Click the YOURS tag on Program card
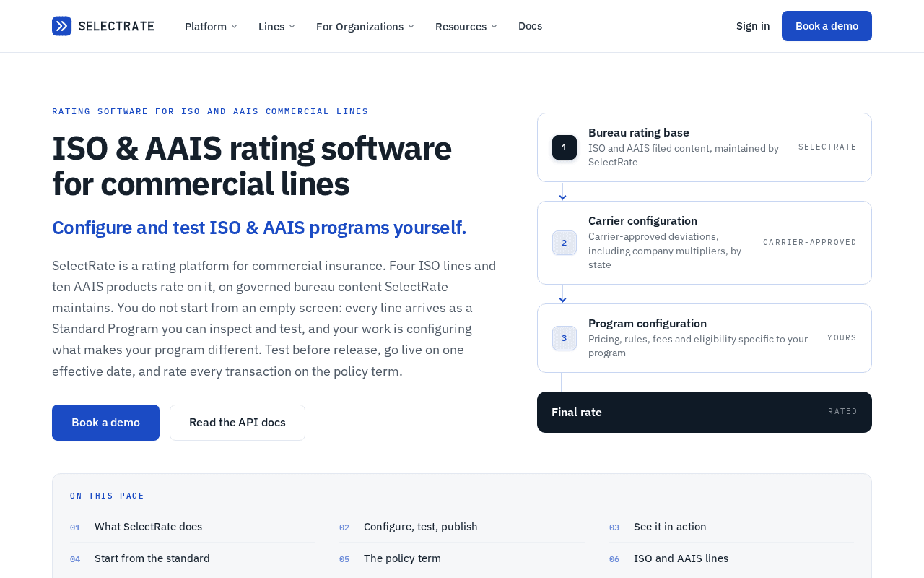This screenshot has height=578, width=924. [842, 338]
